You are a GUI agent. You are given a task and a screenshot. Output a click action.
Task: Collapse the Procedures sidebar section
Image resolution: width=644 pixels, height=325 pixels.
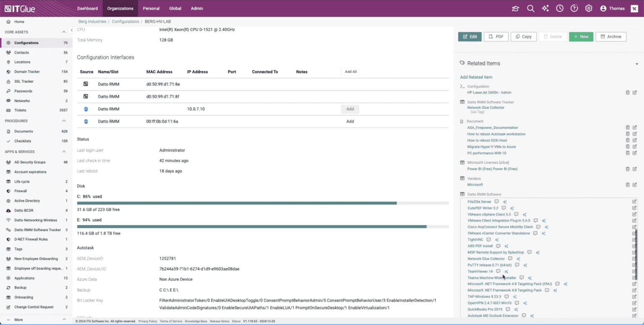pos(64,121)
